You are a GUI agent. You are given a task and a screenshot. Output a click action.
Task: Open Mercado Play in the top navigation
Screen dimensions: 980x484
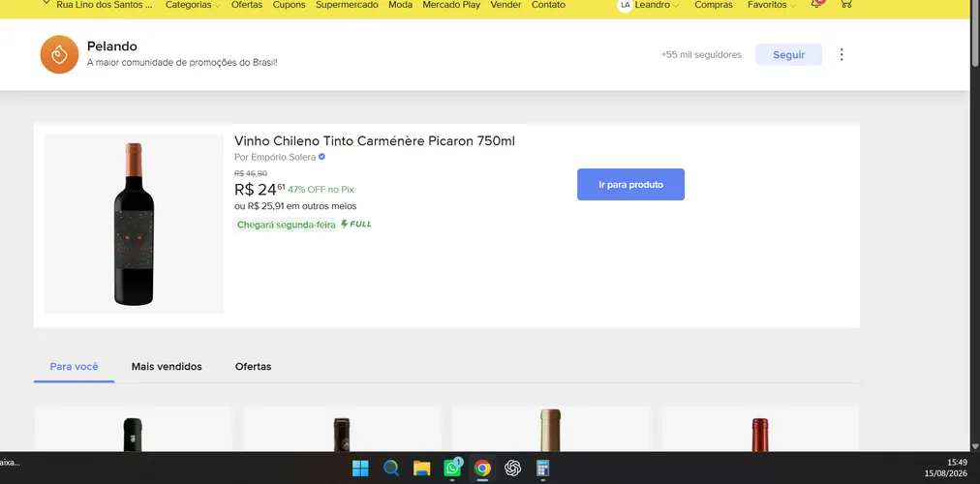click(451, 5)
